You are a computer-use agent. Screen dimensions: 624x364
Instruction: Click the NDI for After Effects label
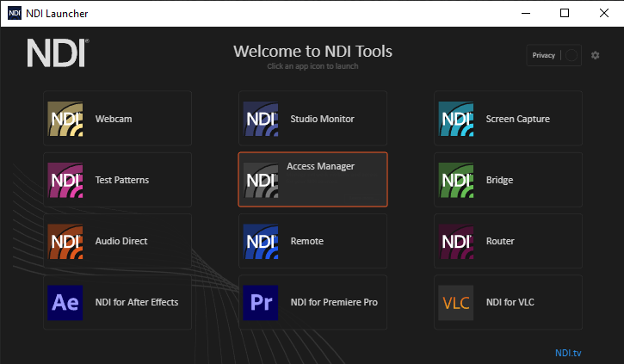137,302
